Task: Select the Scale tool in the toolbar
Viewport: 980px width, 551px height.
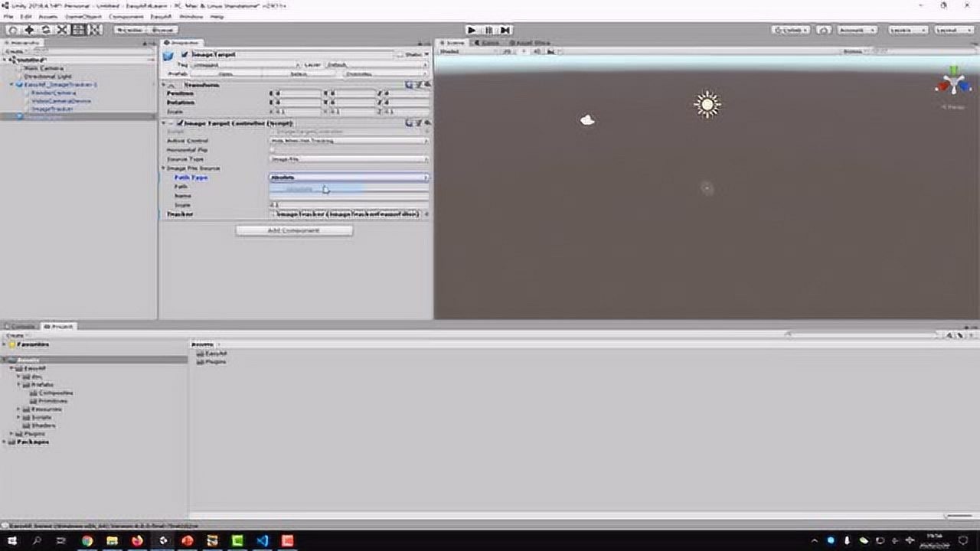Action: [63, 30]
